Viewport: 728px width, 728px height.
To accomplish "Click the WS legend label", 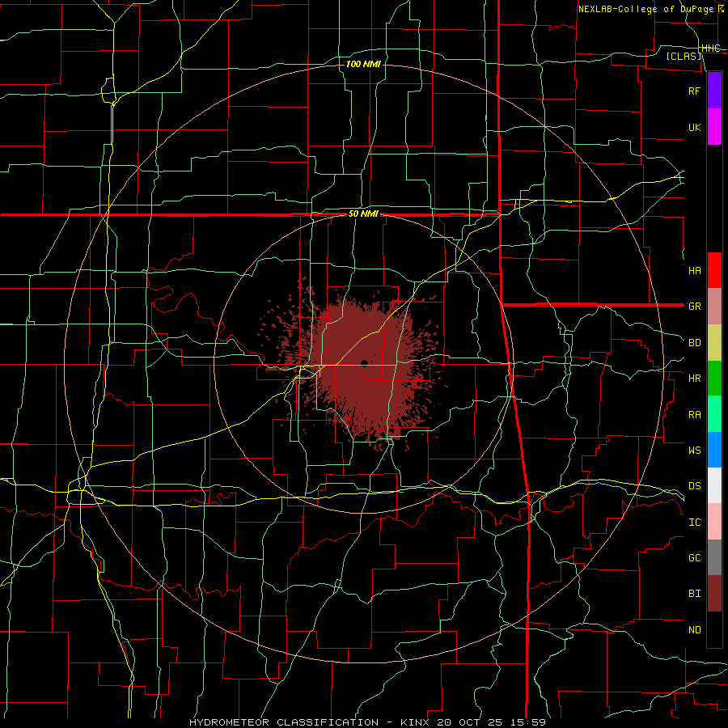I will pyautogui.click(x=694, y=451).
